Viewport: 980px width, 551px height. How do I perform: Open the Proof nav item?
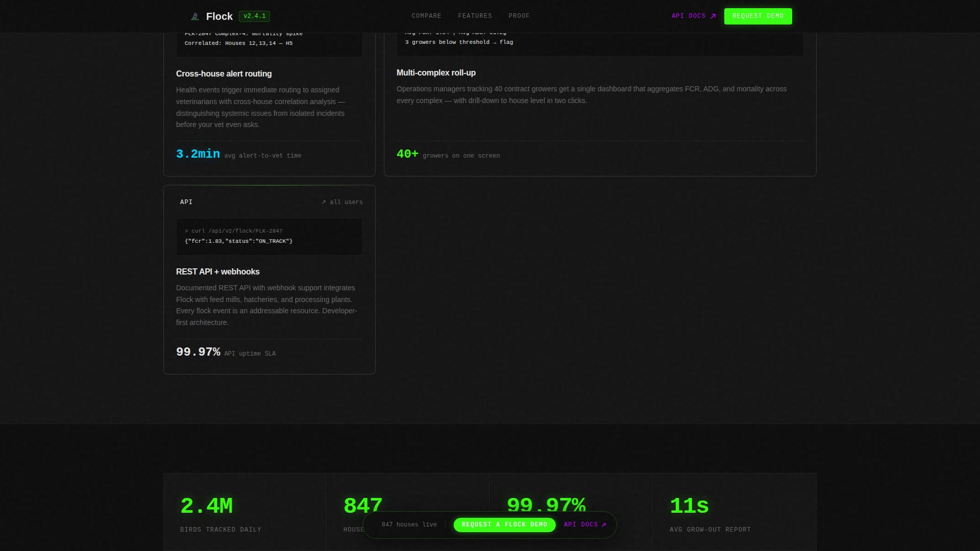click(519, 16)
